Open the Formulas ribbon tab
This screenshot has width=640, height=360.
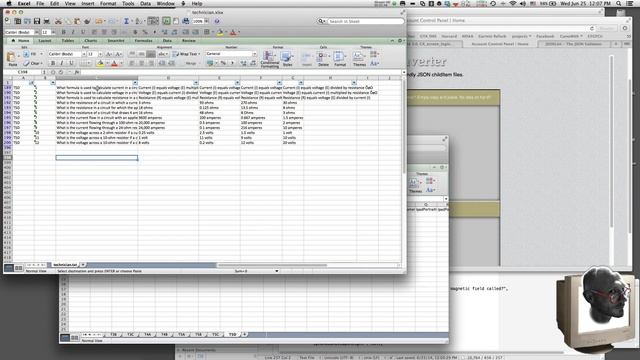[x=143, y=41]
